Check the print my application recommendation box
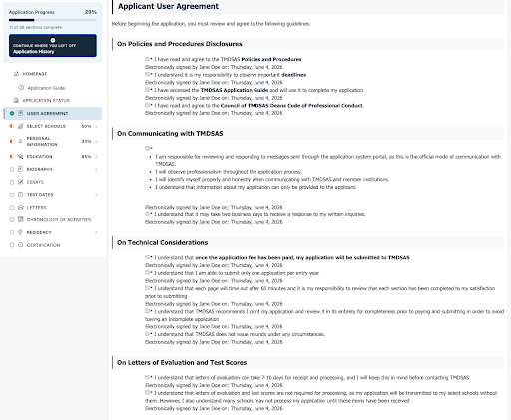This screenshot has height=420, width=511. pyautogui.click(x=147, y=311)
